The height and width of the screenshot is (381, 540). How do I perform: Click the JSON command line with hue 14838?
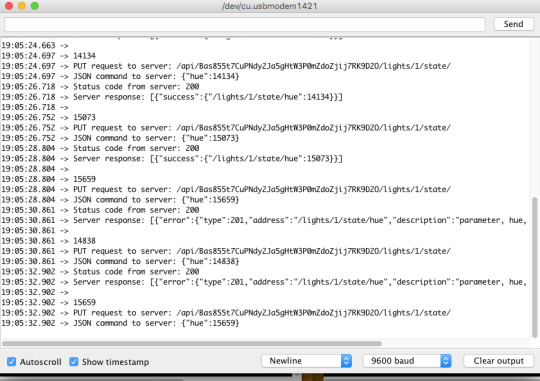coord(120,261)
